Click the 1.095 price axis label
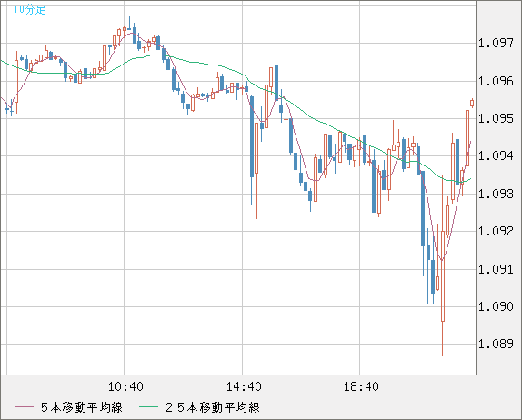This screenshot has height=420, width=522. [496, 118]
